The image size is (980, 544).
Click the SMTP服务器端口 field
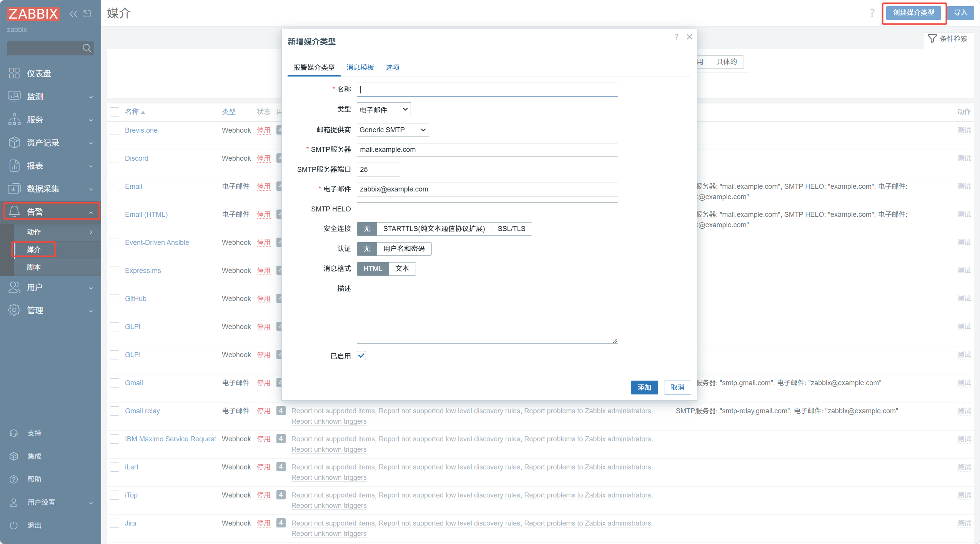378,170
